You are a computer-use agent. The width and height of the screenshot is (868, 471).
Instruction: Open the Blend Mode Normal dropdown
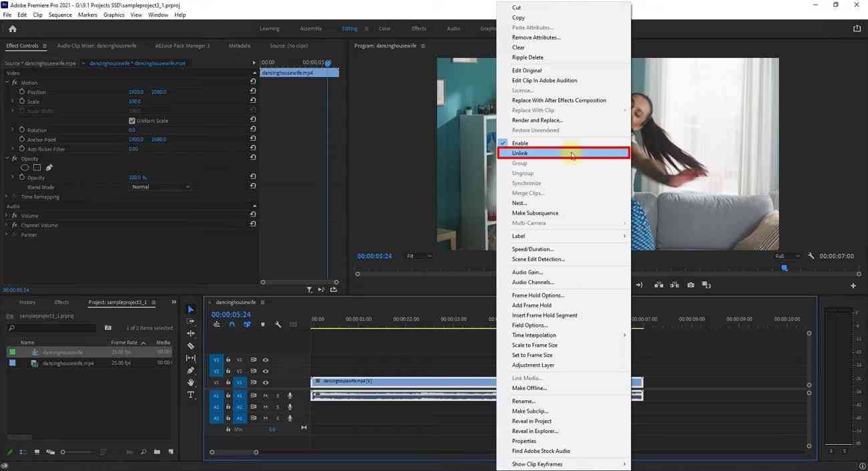click(160, 187)
